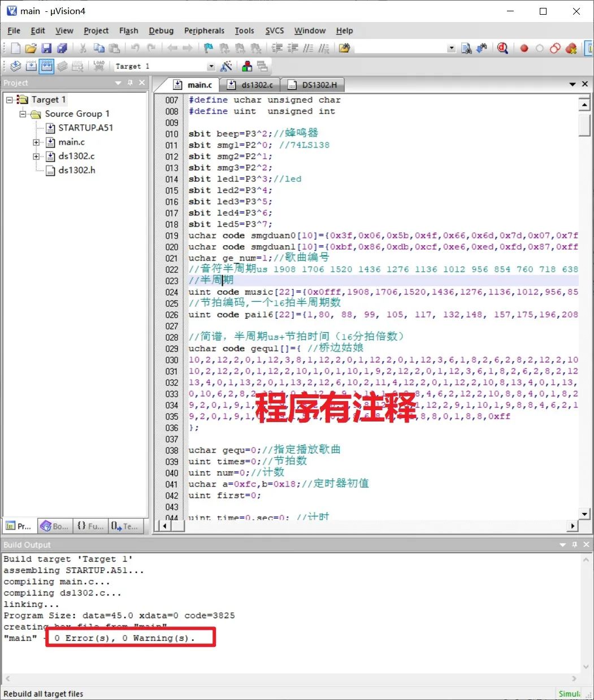Disable all breakpoints with the linked circles icon
This screenshot has height=700, width=594.
(x=555, y=49)
